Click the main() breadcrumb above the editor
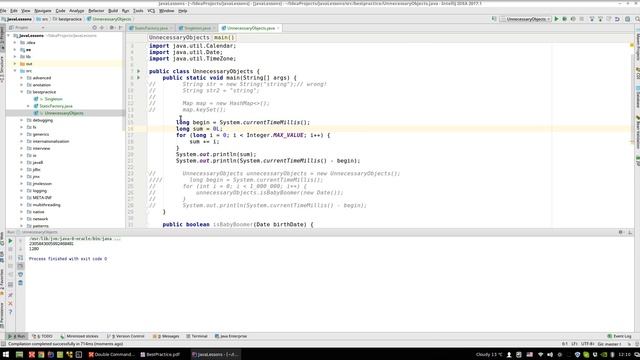 [x=224, y=38]
